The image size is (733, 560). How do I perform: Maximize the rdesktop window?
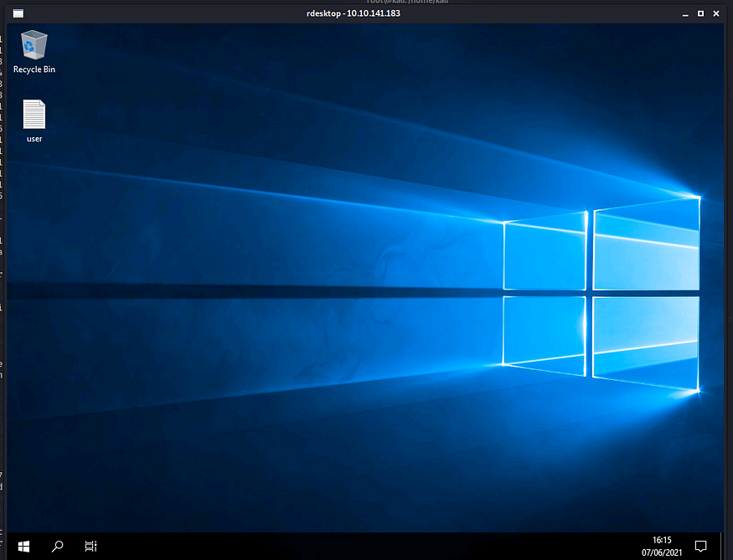[x=700, y=13]
